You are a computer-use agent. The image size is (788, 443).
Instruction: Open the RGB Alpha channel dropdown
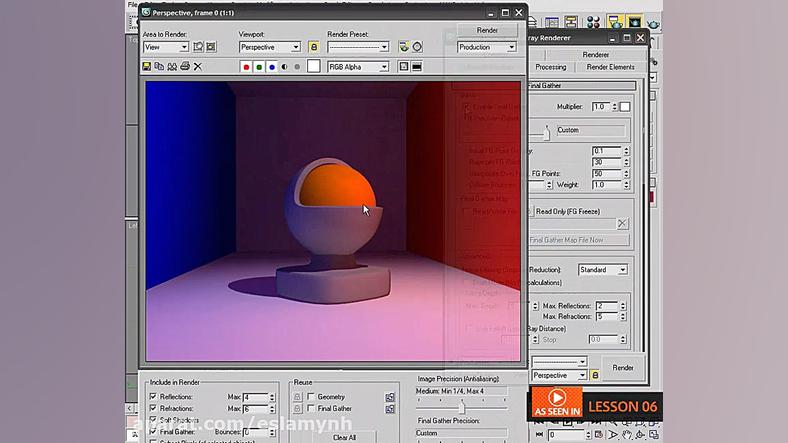click(358, 67)
